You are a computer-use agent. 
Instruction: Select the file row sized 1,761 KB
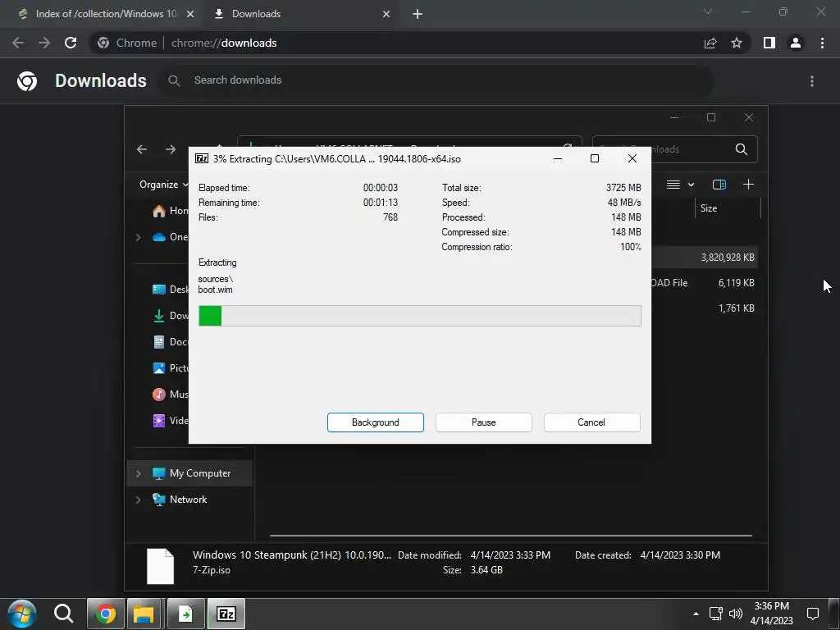click(705, 308)
